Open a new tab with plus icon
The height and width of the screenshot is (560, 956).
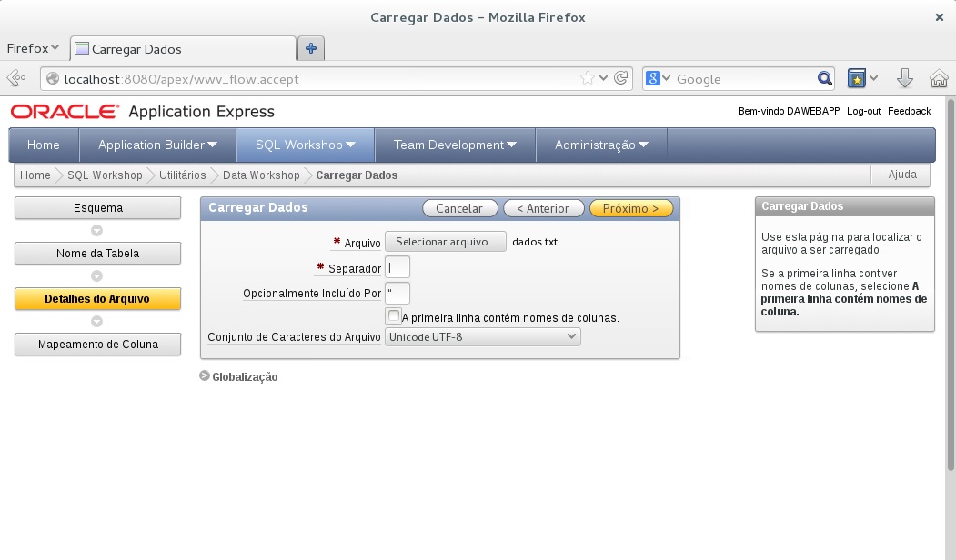311,49
